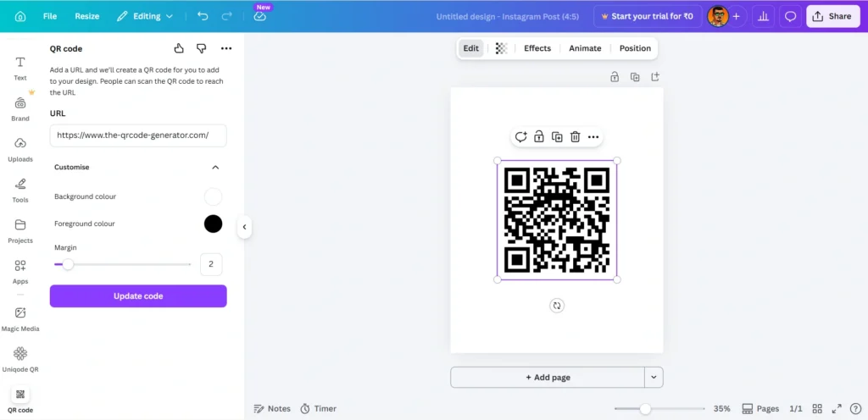Select the QR code app in sidebar
This screenshot has height=420, width=868.
(20, 401)
